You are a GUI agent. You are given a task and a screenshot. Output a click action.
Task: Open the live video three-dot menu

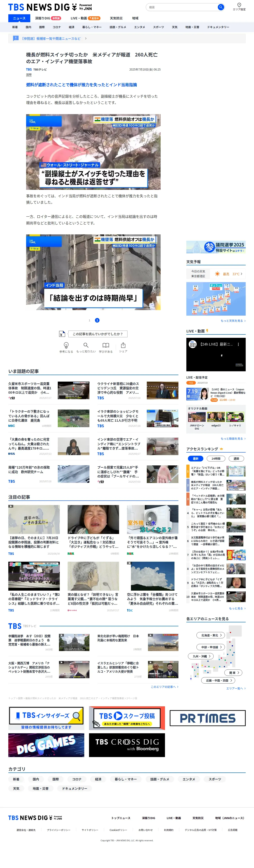238,344
